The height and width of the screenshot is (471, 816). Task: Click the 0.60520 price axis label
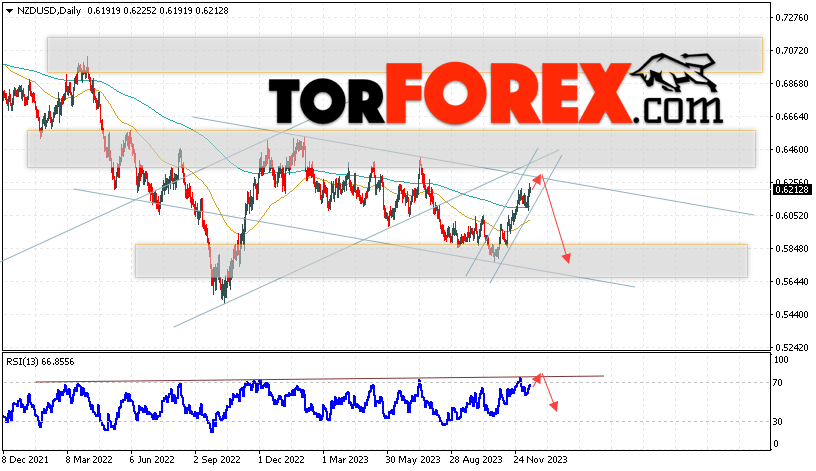coord(792,215)
